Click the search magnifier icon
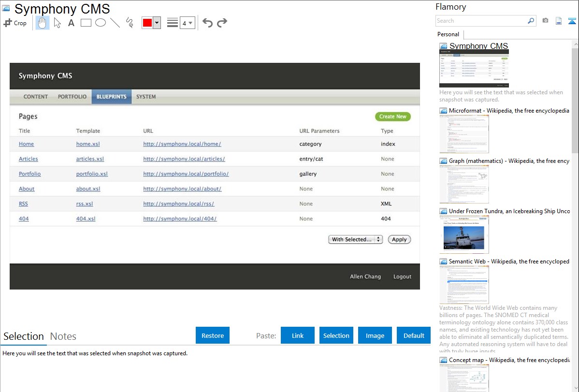Image resolution: width=579 pixels, height=392 pixels. point(531,21)
